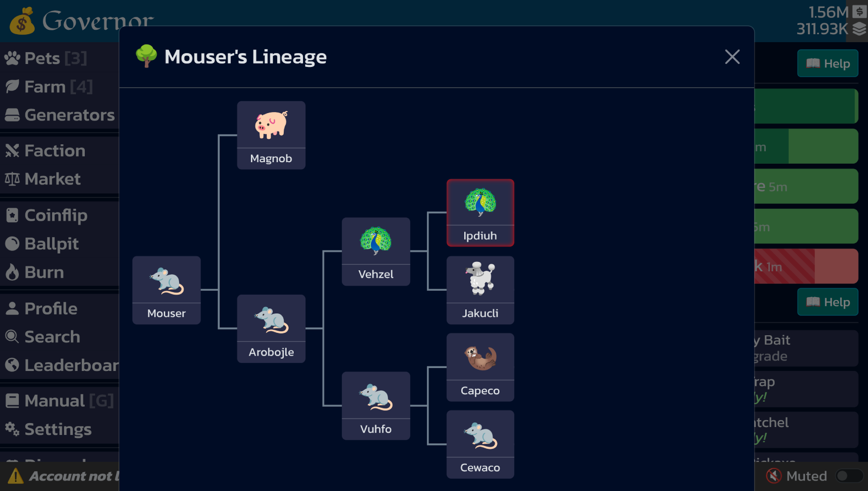Select the Coinflip icon
This screenshot has height=491, width=868.
pos(12,215)
